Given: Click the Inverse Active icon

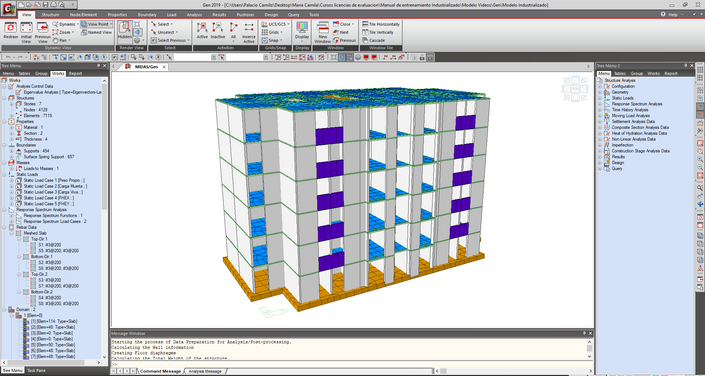Looking at the screenshot, I should coord(249,32).
